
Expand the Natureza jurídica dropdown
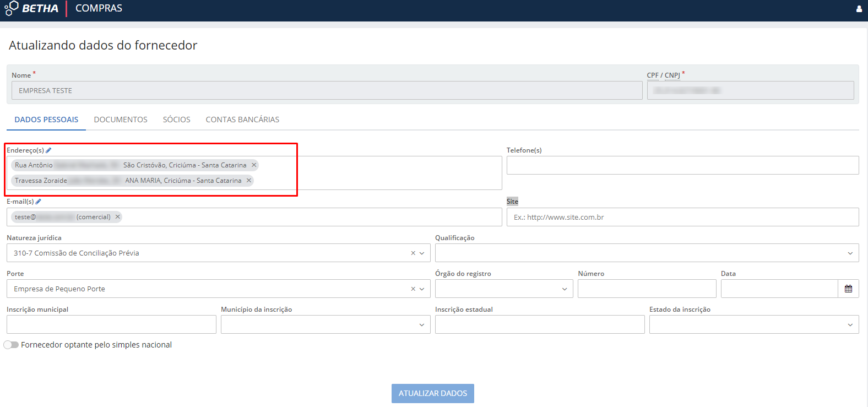pyautogui.click(x=422, y=253)
